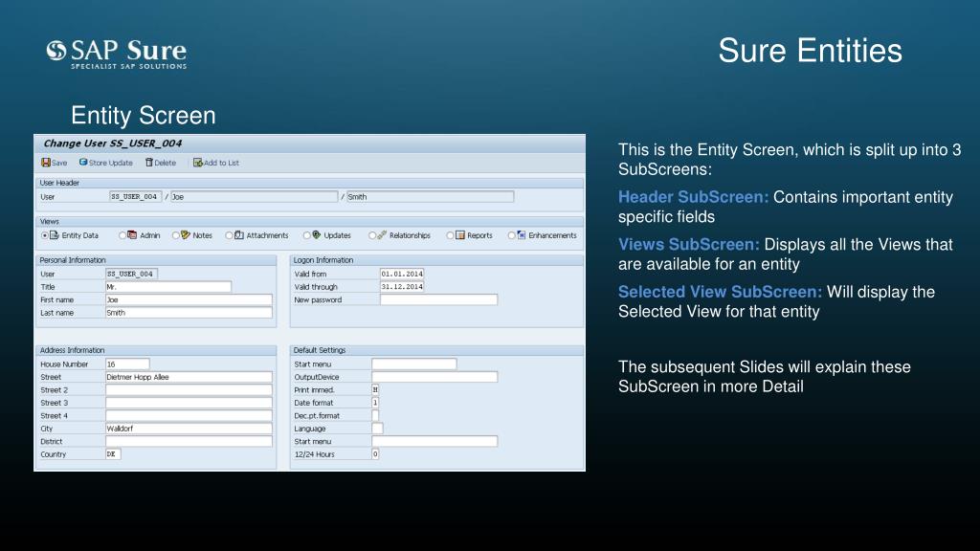Click the Reports view icon
This screenshot has height=551, width=980.
(460, 235)
